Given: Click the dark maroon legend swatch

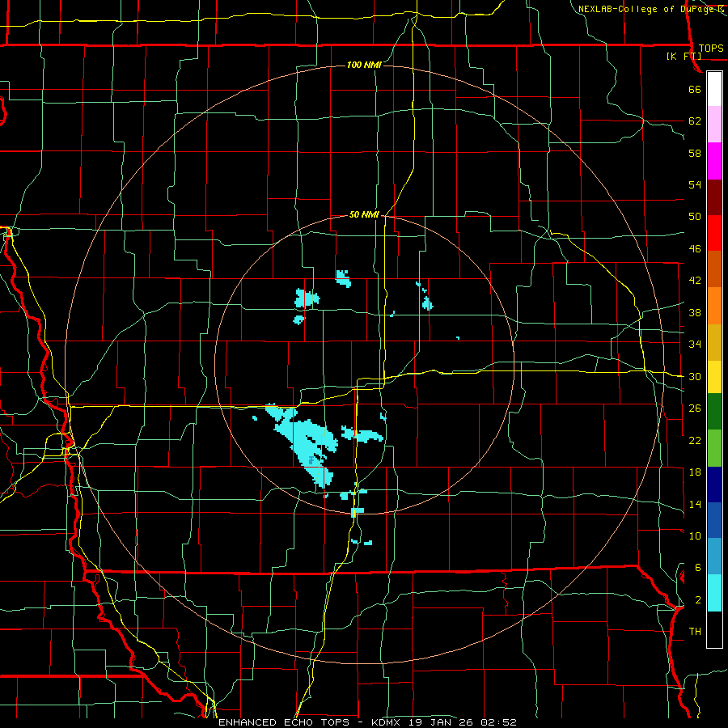Looking at the screenshot, I should (x=714, y=197).
